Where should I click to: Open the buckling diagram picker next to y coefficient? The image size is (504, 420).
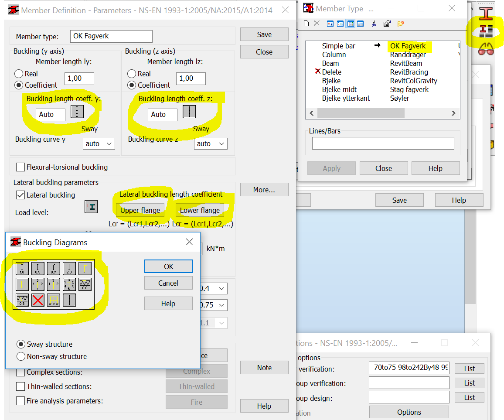coord(77,112)
